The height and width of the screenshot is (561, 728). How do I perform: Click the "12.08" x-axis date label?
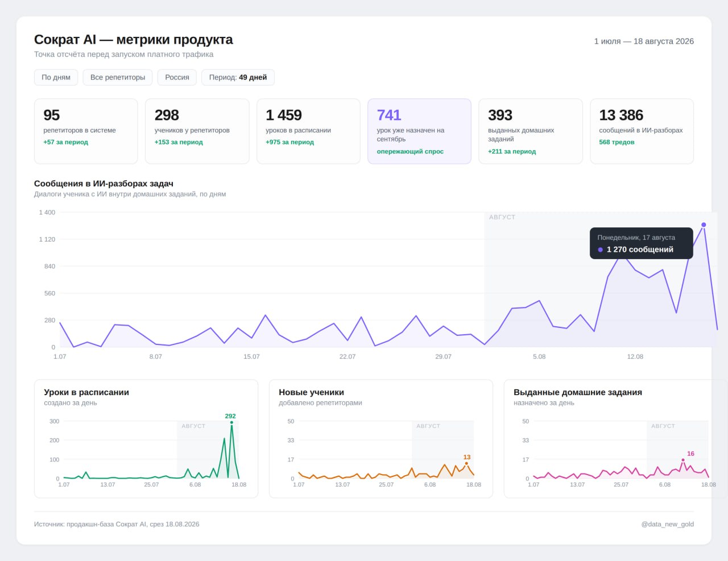coord(635,357)
